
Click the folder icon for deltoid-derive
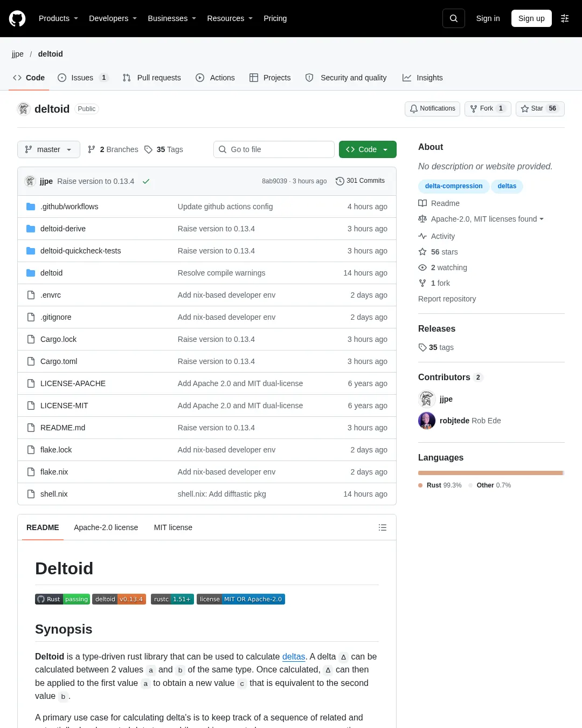pyautogui.click(x=31, y=229)
